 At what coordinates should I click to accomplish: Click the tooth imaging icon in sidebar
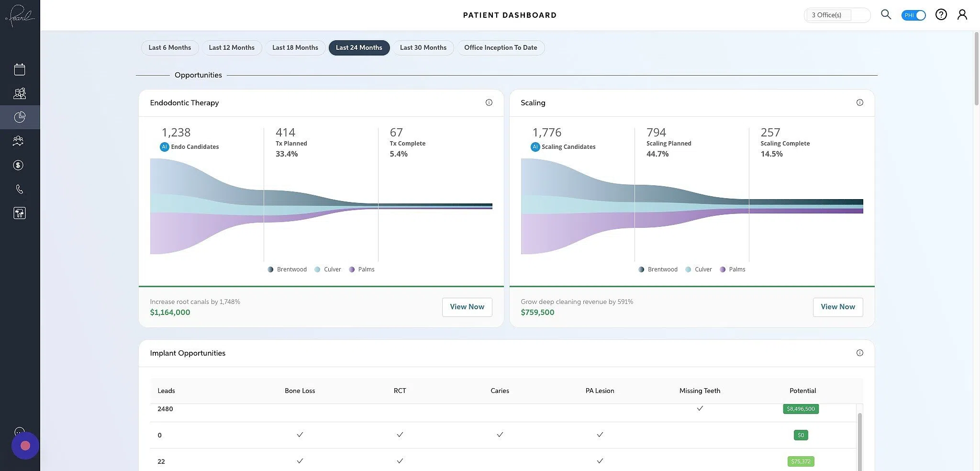pos(19,213)
